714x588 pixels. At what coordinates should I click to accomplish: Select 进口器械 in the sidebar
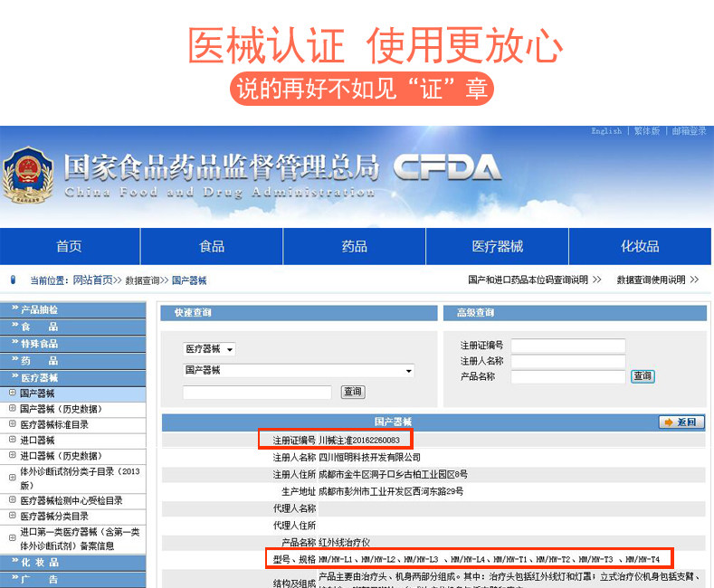pos(37,440)
